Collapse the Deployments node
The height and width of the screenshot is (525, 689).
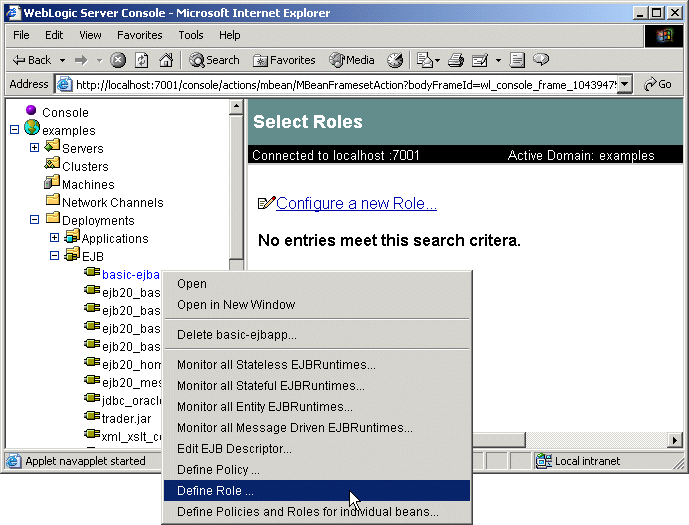click(x=34, y=219)
